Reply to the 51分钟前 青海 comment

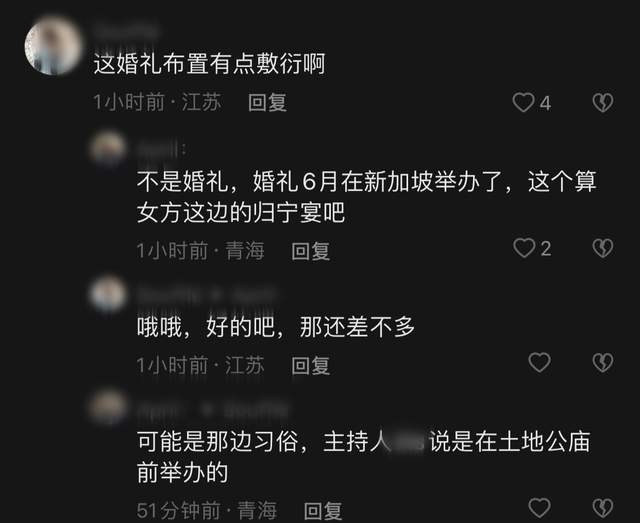click(x=323, y=510)
